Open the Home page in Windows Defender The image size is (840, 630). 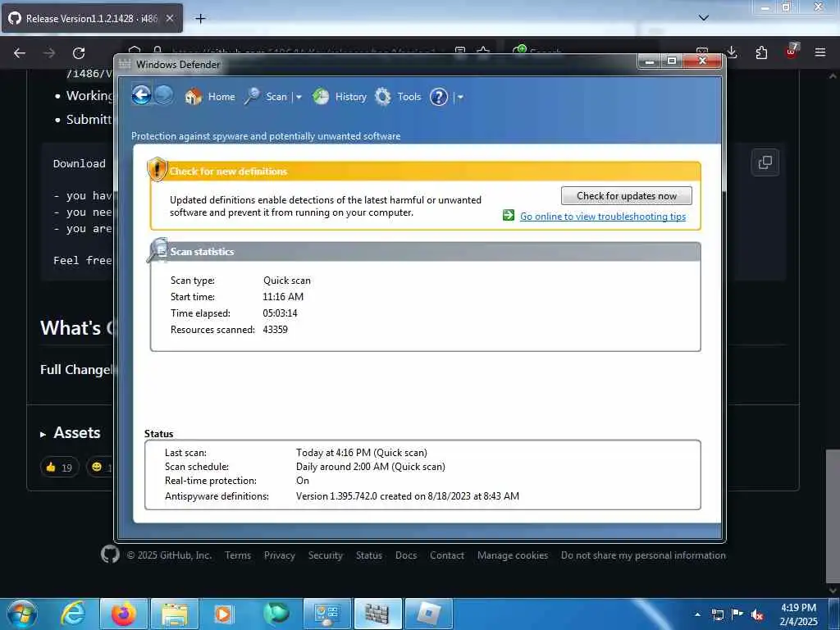point(210,97)
